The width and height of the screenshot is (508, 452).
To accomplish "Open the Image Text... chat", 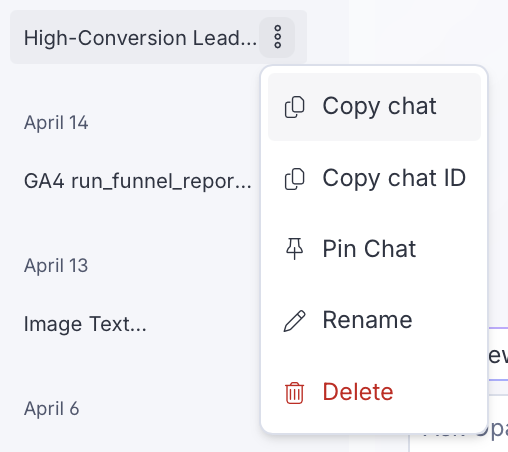I will [x=85, y=324].
